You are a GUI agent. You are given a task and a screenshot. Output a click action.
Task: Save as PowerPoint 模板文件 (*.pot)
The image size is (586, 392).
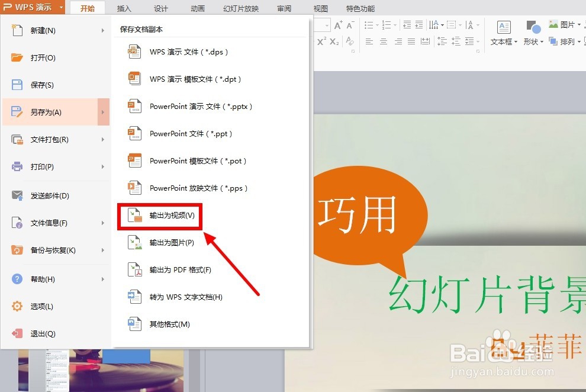(x=211, y=161)
